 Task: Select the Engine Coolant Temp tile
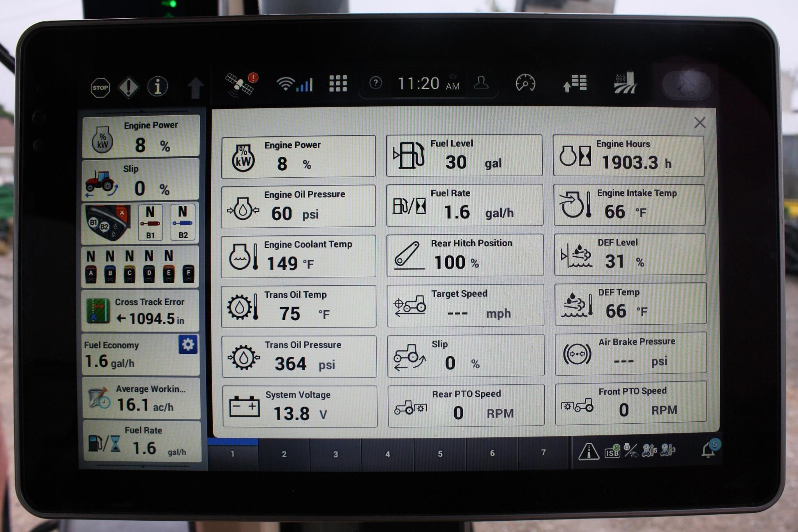tap(298, 256)
